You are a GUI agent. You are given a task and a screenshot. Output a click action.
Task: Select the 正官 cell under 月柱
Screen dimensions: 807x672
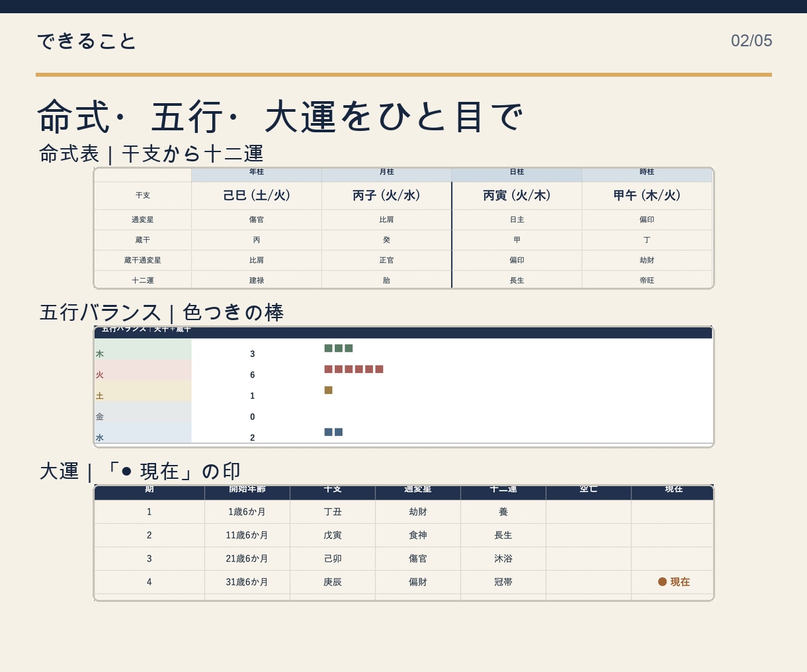pos(387,261)
